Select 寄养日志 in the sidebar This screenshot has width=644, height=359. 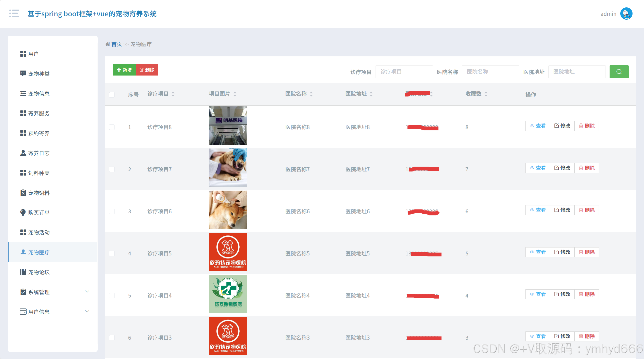click(x=39, y=153)
